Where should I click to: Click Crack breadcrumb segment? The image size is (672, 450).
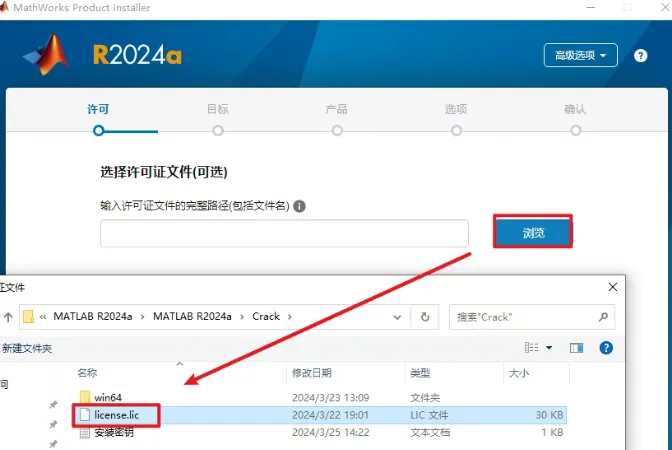(x=266, y=316)
